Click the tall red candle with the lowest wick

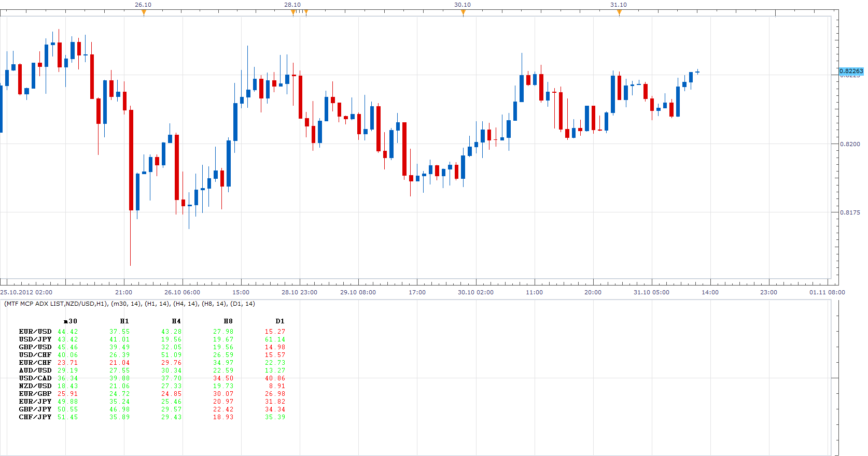(131, 160)
